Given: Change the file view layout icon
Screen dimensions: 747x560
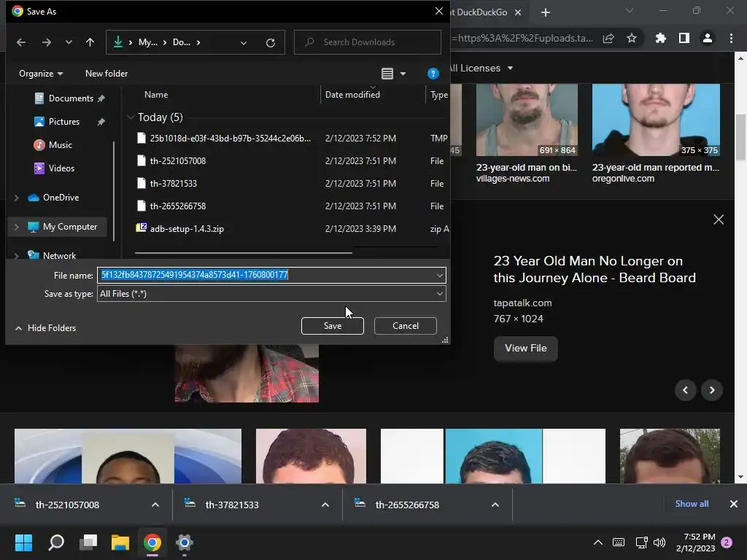Looking at the screenshot, I should (x=387, y=74).
